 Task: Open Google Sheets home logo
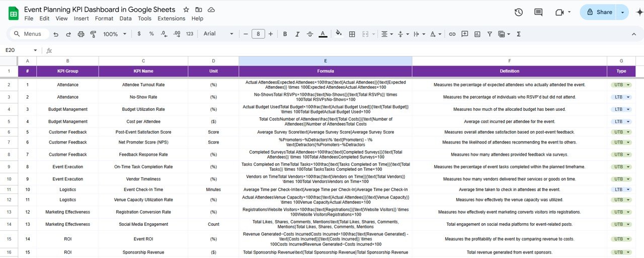[13, 14]
